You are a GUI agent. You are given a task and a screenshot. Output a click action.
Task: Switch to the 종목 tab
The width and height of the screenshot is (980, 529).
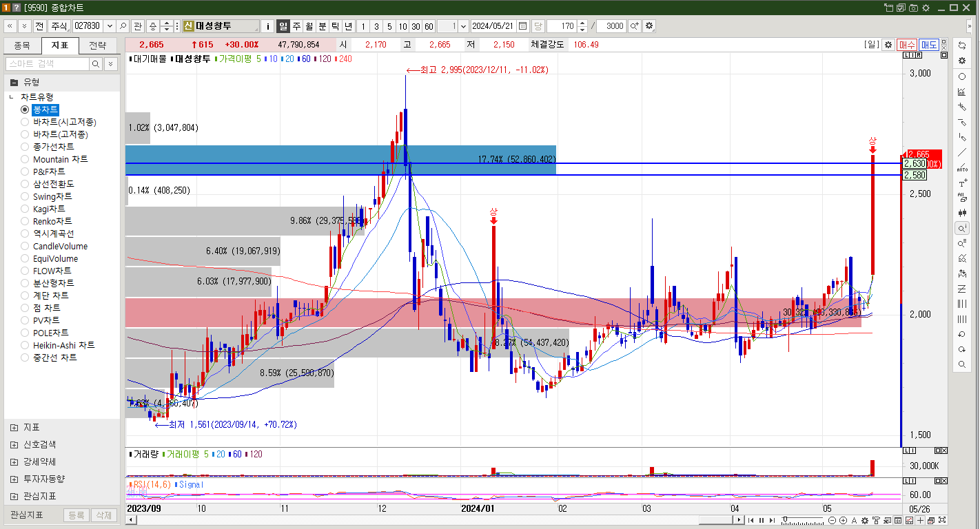point(23,45)
